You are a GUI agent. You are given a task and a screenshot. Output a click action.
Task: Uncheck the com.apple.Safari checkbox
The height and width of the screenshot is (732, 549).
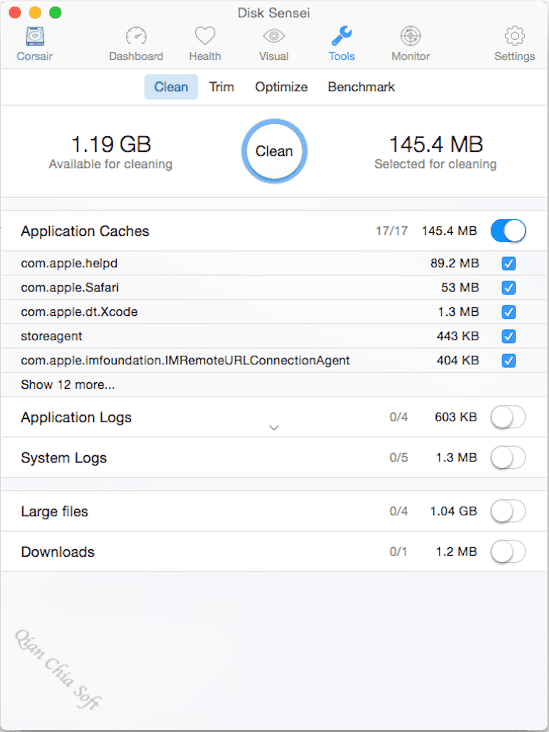[x=508, y=288]
